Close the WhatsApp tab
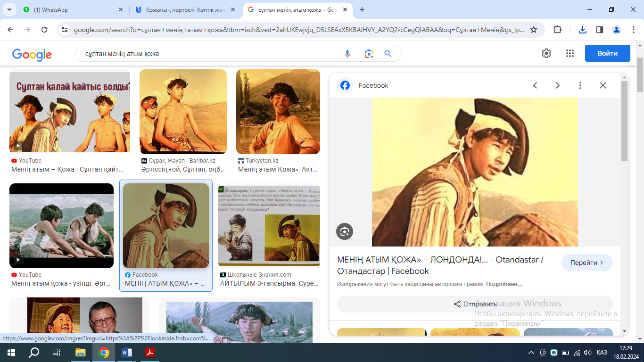 120,9
